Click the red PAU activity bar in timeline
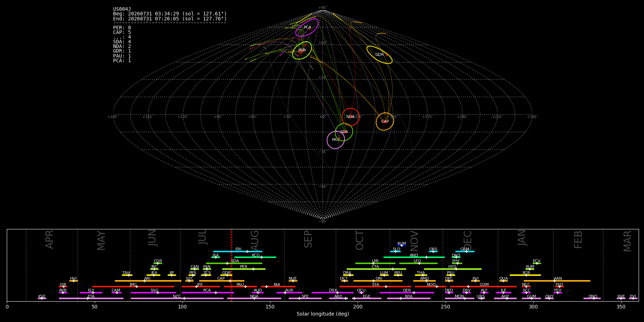Screen dimensions: 644x322 (x=240, y=287)
